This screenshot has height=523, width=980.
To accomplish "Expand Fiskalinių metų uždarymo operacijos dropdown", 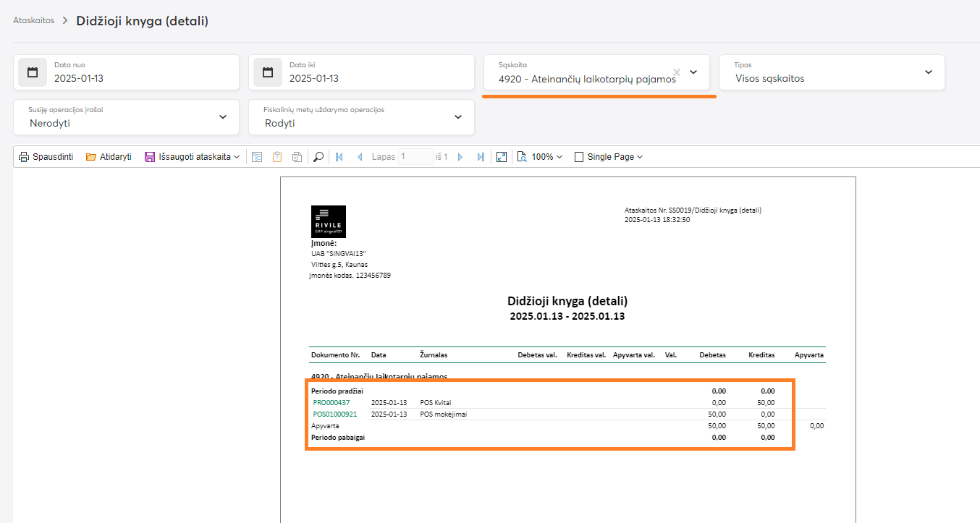I will (x=458, y=117).
